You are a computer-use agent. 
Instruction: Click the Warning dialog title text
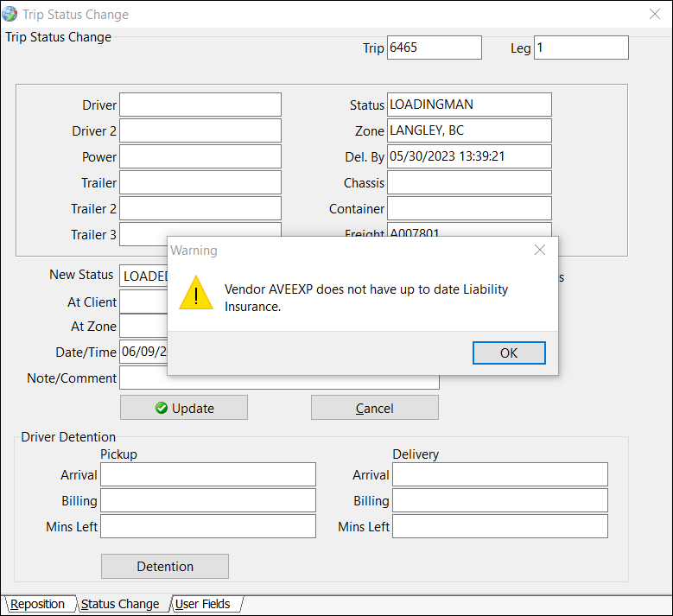[194, 251]
